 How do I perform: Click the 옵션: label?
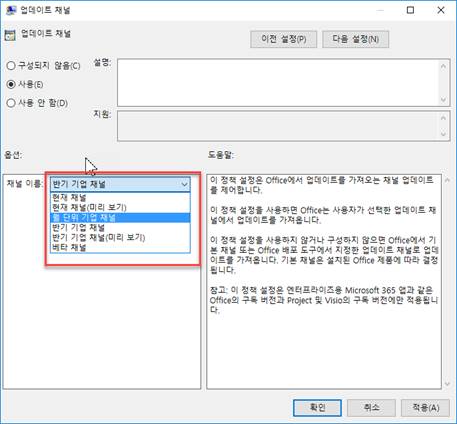coord(13,155)
